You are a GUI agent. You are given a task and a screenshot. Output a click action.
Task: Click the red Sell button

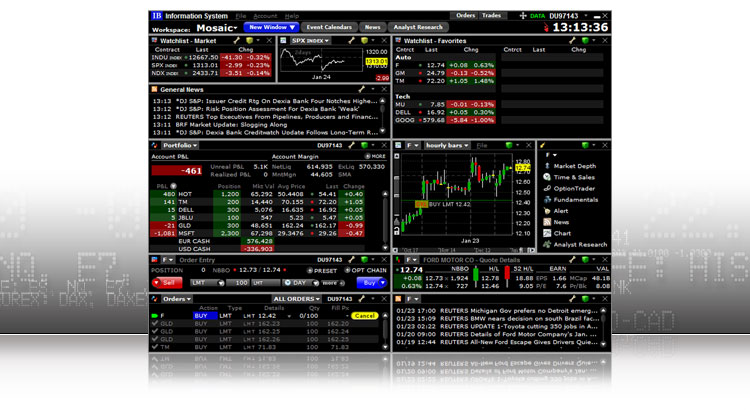(167, 283)
